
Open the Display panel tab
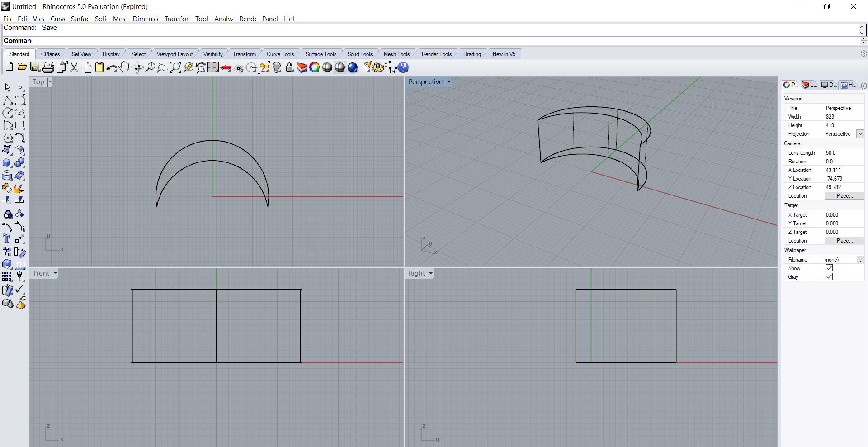[x=829, y=85]
